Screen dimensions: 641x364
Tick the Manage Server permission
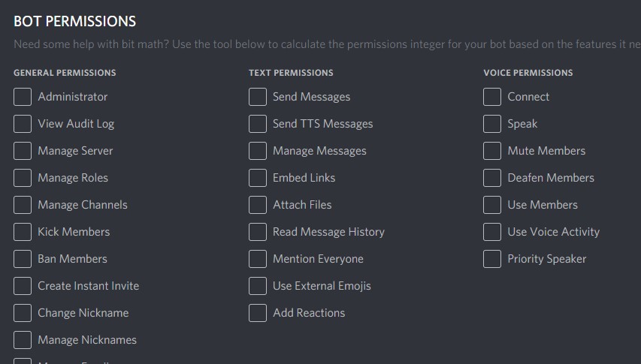tap(23, 151)
